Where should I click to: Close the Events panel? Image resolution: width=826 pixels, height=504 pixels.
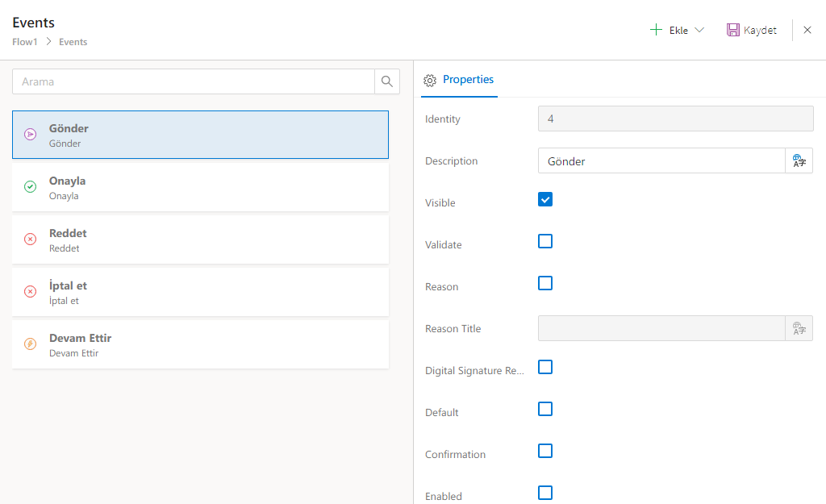click(x=807, y=30)
